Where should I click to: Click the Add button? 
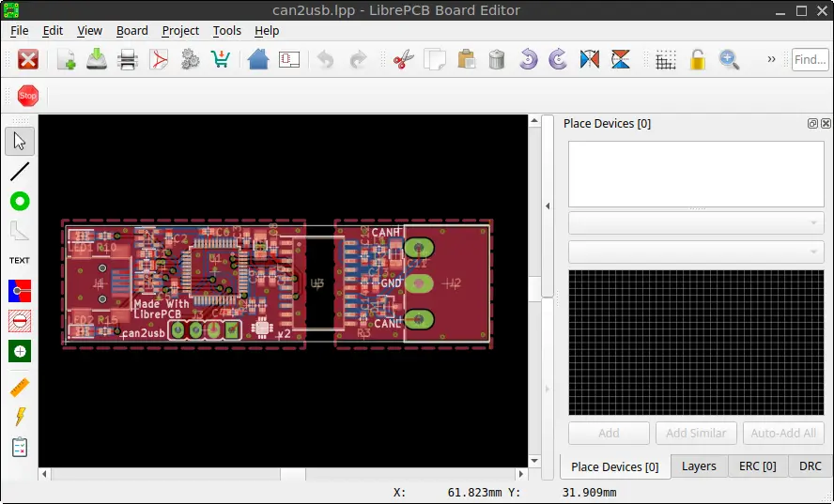click(x=609, y=433)
